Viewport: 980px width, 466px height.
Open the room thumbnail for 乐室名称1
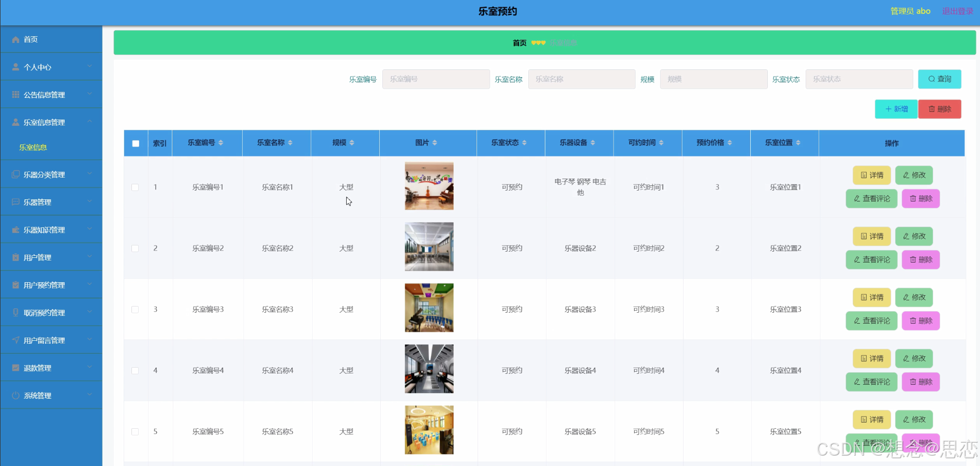coord(429,186)
